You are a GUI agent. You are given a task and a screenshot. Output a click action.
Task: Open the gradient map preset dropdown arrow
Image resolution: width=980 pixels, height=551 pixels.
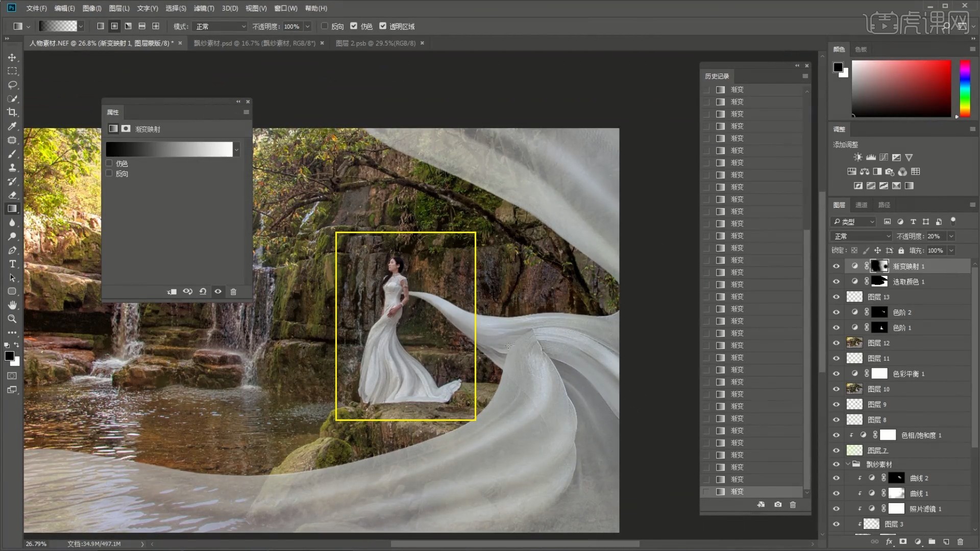[x=236, y=149]
